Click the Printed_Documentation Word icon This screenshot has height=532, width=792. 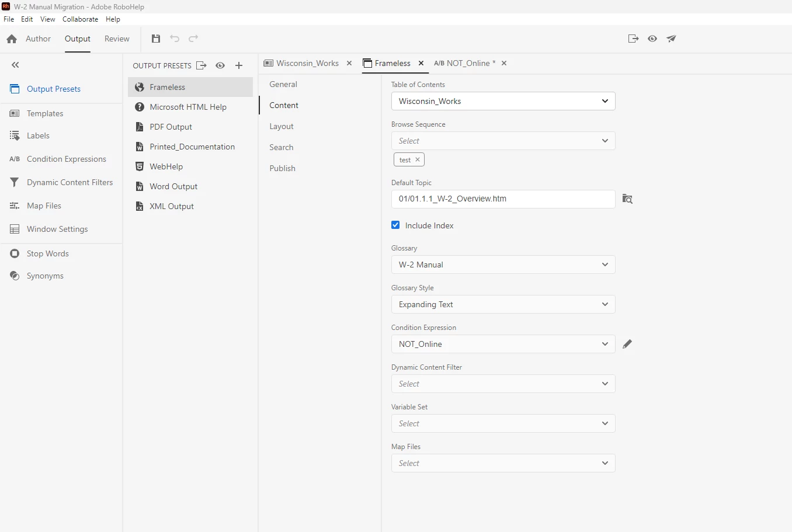[140, 147]
